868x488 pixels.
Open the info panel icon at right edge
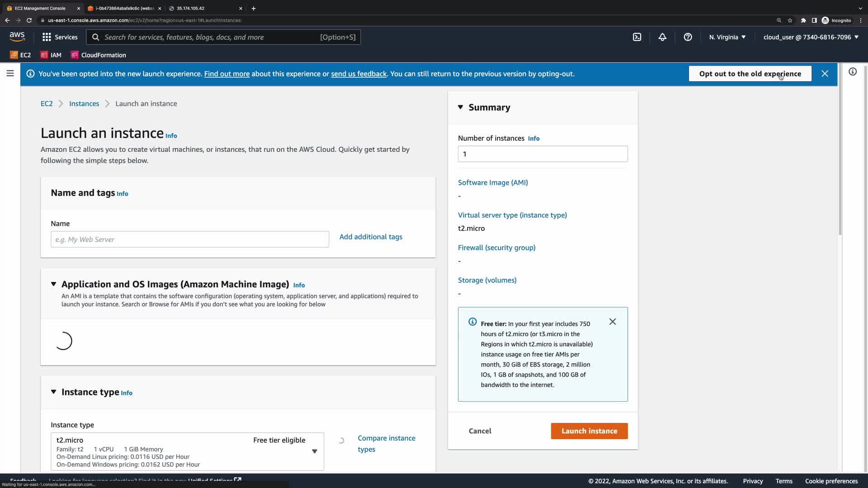point(852,72)
